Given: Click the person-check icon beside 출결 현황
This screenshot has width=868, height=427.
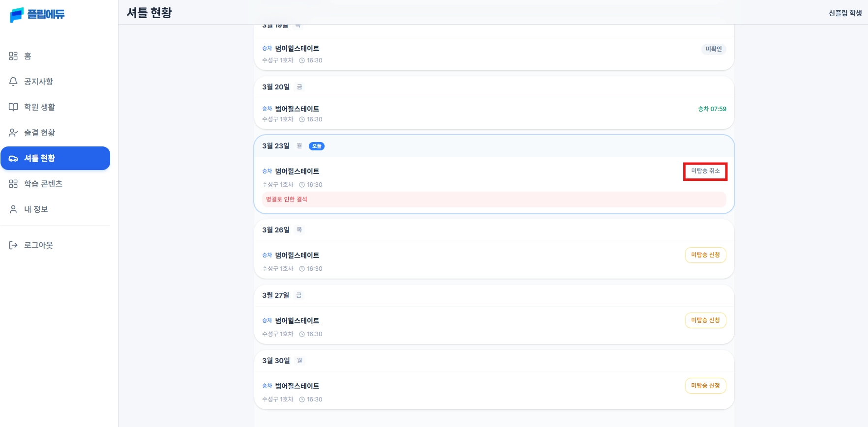Looking at the screenshot, I should pyautogui.click(x=13, y=133).
